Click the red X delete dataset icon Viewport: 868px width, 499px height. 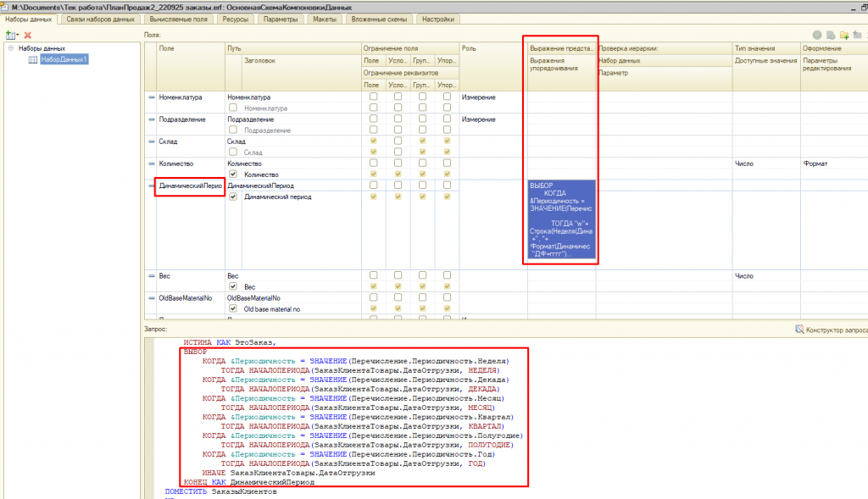(27, 35)
